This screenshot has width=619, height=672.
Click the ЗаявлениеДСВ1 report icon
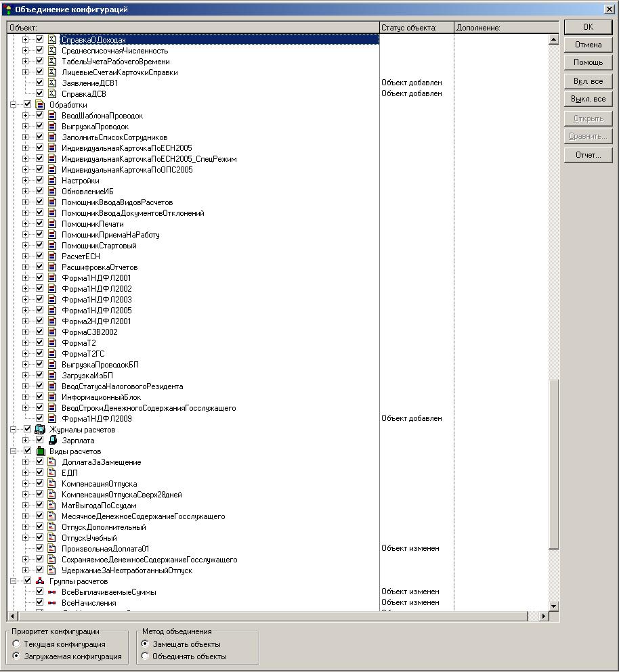pos(52,83)
